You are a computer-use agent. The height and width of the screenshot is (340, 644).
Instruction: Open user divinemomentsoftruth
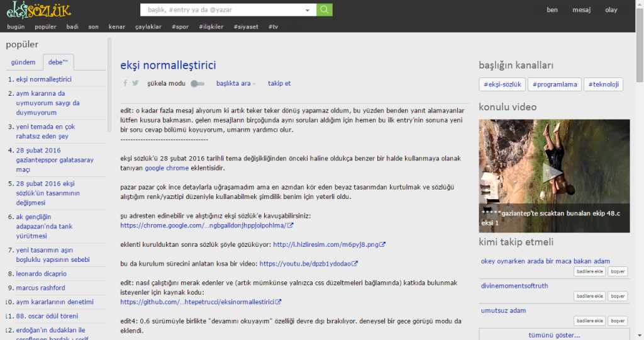pos(514,286)
